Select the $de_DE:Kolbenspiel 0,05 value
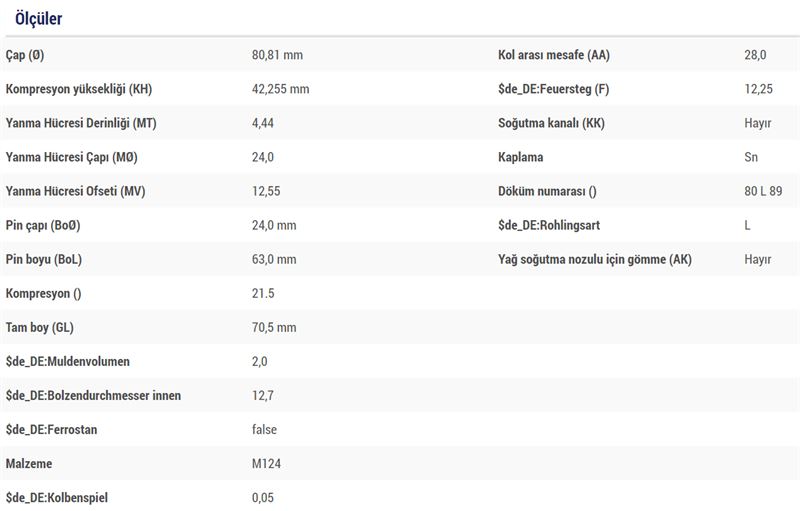This screenshot has width=800, height=511. [x=262, y=498]
